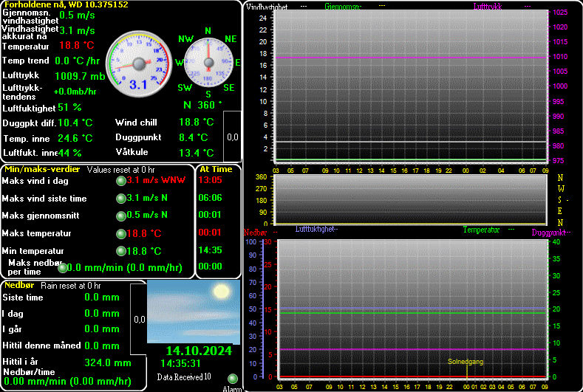The height and width of the screenshot is (392, 583).
Task: Click the time 06:06 in At Time column
Action: coord(210,198)
